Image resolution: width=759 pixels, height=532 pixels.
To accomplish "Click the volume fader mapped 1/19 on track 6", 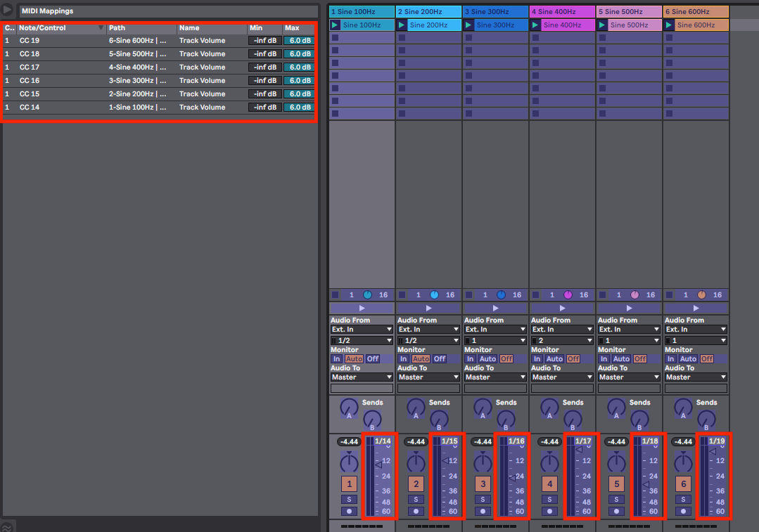I will point(713,476).
